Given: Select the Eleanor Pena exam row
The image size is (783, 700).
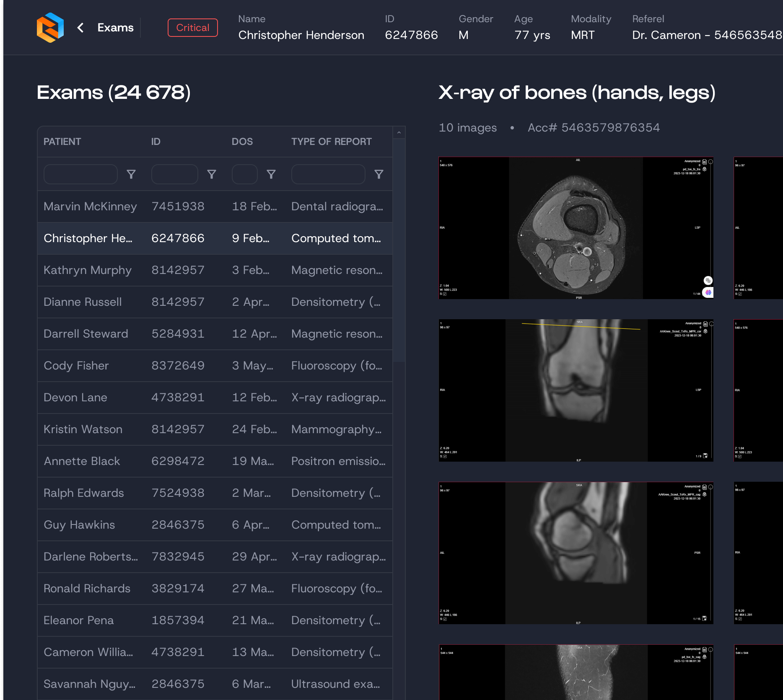Looking at the screenshot, I should [x=215, y=620].
